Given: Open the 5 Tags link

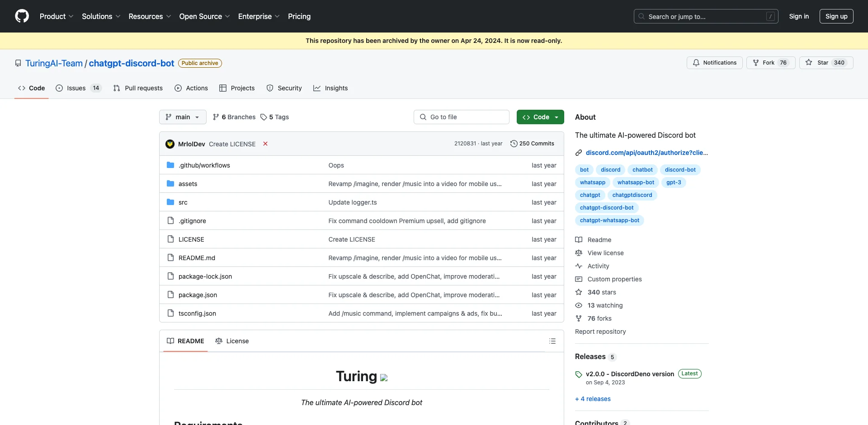Looking at the screenshot, I should pos(275,117).
